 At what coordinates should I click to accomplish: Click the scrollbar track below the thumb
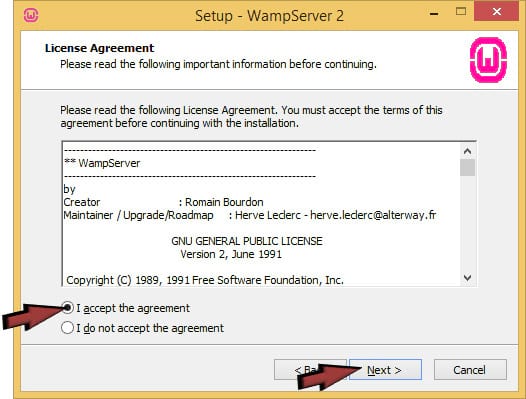(x=467, y=223)
